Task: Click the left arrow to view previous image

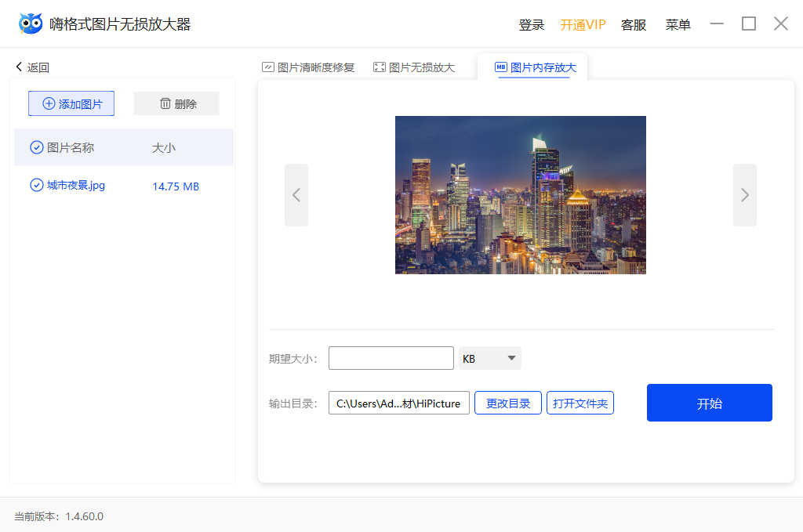Action: [296, 194]
